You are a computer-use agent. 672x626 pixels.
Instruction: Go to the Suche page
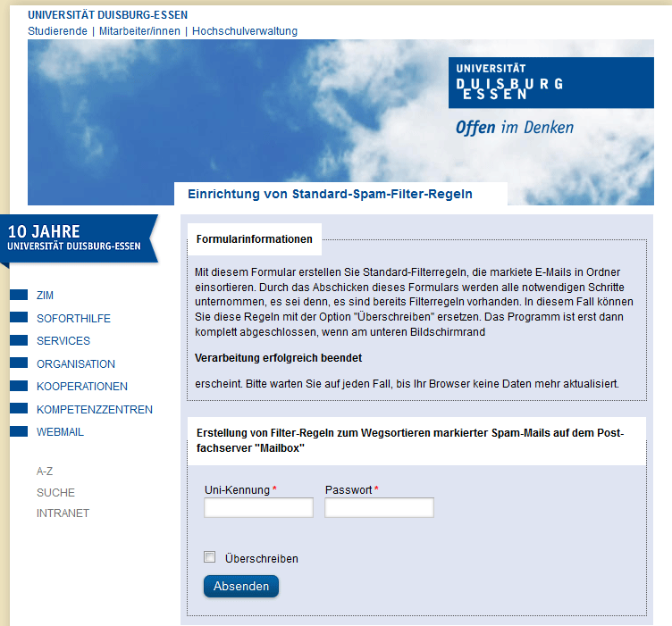point(55,492)
